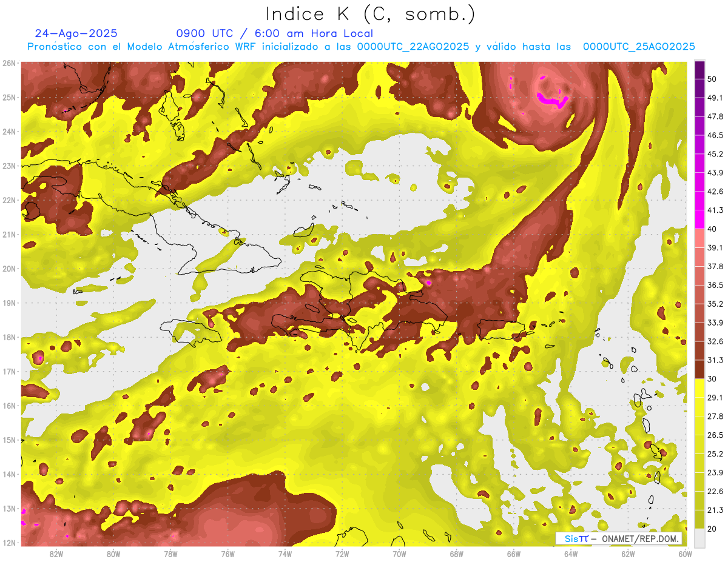Click the colorbar value "49.1"

[715, 98]
